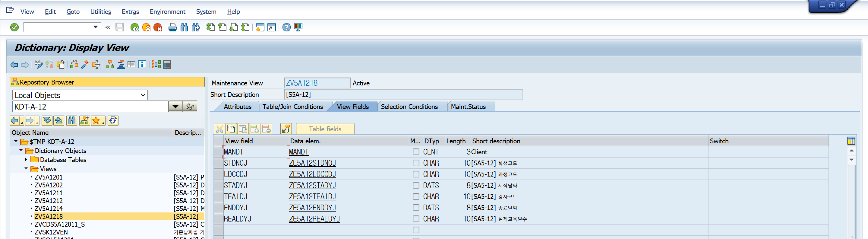Expand the Database Tables folder
868x239 pixels.
pyautogui.click(x=26, y=159)
